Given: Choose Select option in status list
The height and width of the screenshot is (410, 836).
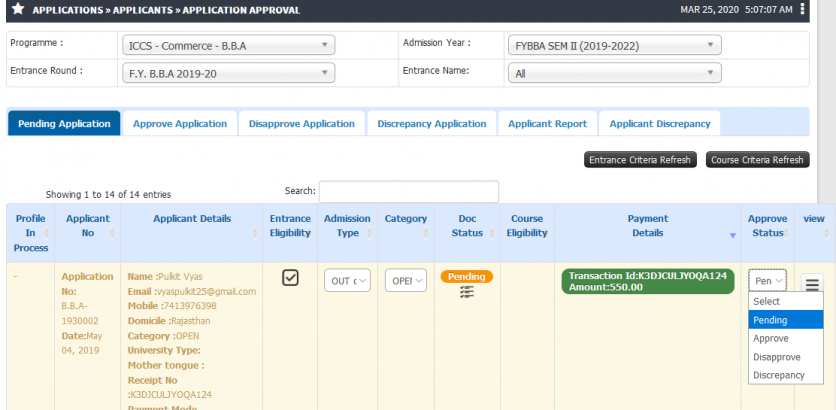Looking at the screenshot, I should pyautogui.click(x=786, y=302).
